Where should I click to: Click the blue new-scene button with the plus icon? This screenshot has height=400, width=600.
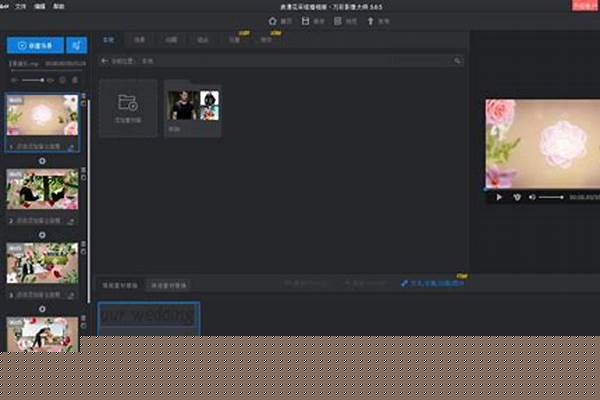[35, 46]
